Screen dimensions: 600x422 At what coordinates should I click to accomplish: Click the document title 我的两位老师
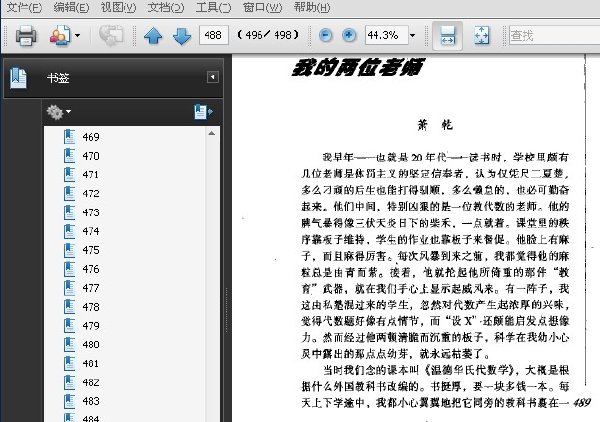(x=357, y=67)
